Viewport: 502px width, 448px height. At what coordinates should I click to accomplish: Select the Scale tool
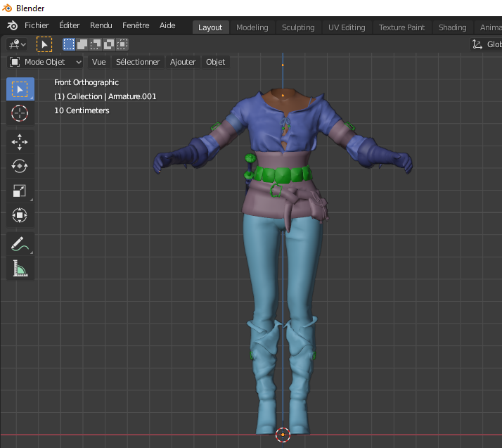click(20, 191)
